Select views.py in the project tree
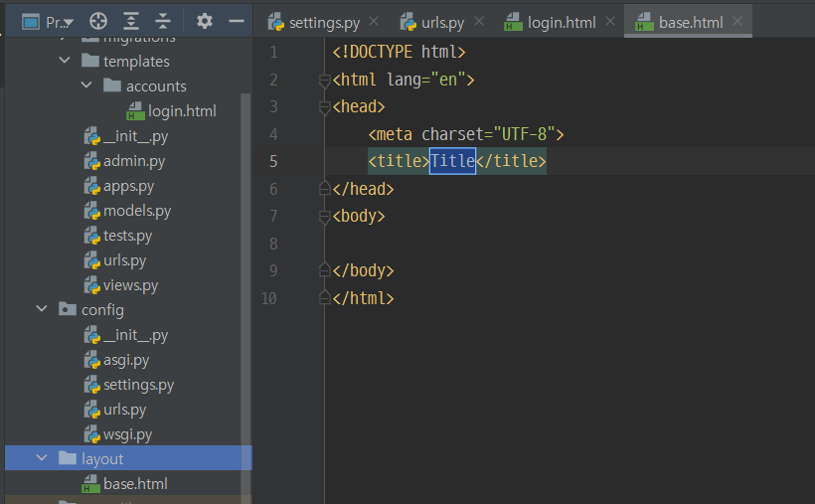This screenshot has height=504, width=815. tap(130, 285)
